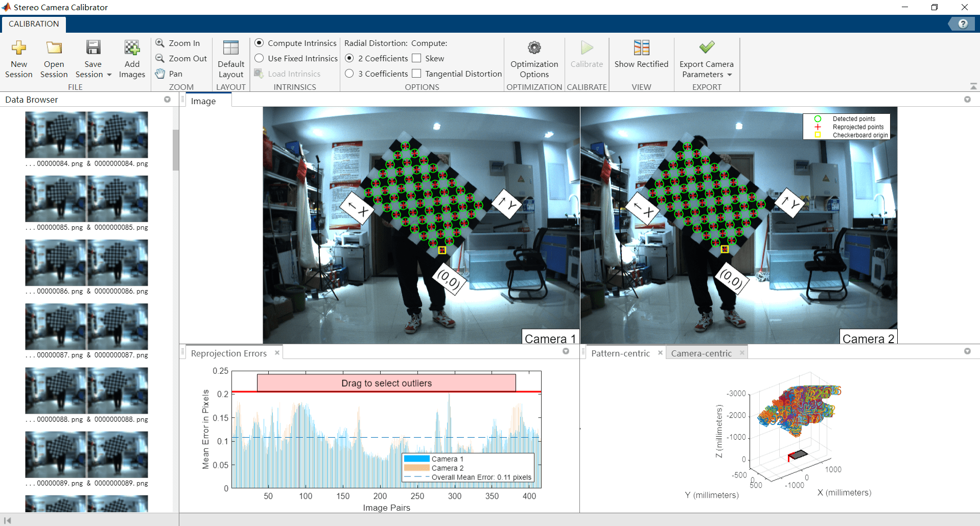Enable Skew computation
Image resolution: width=980 pixels, height=526 pixels.
(x=417, y=58)
